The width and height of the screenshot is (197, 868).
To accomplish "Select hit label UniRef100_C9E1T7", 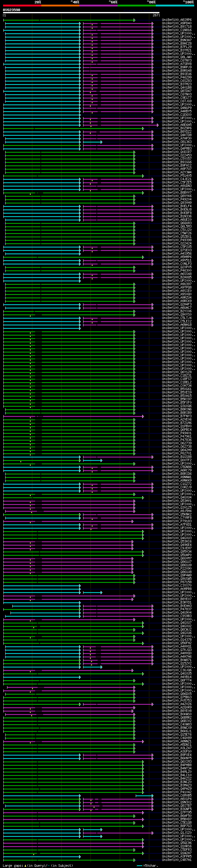I will point(177,98).
